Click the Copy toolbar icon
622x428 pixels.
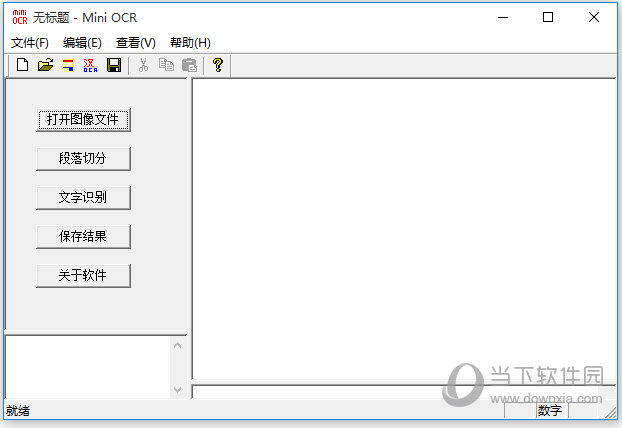tap(166, 65)
